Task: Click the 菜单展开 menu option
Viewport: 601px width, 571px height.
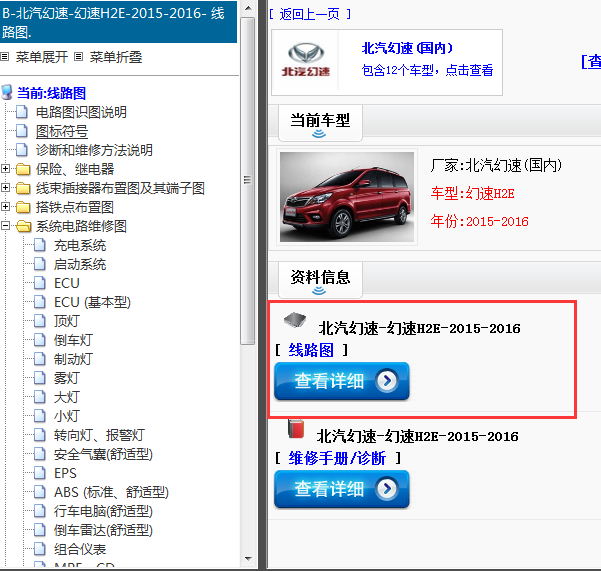Action: coord(42,57)
